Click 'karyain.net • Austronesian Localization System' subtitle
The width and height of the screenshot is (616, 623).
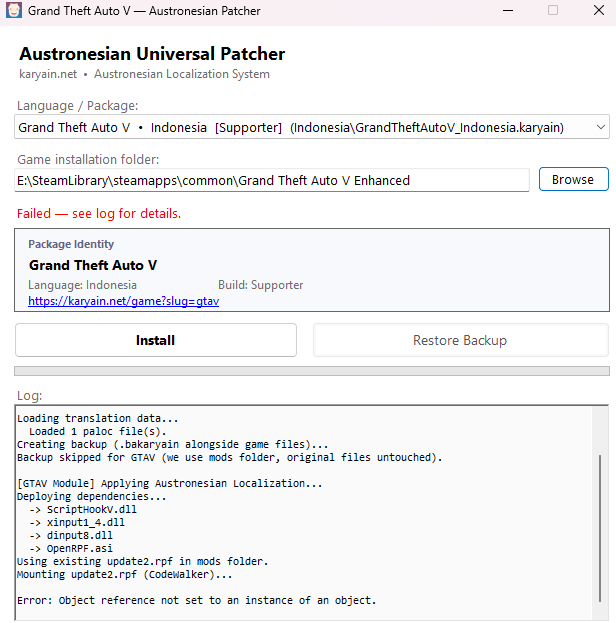pos(145,74)
